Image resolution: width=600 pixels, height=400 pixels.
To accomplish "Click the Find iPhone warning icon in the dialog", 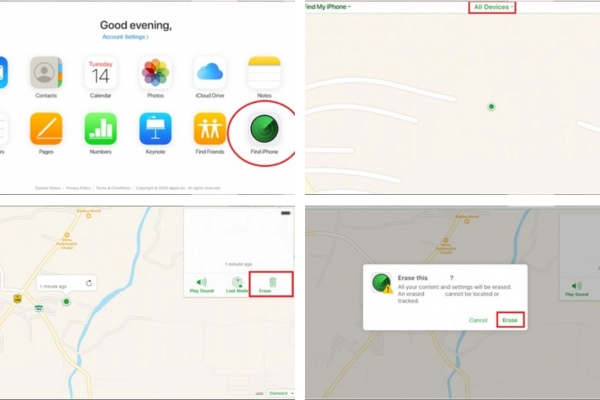I will point(382,283).
